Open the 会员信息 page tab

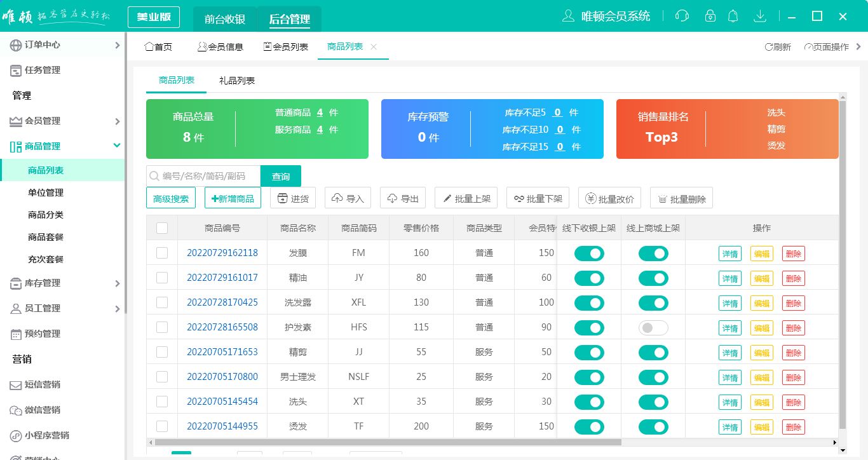pos(220,47)
